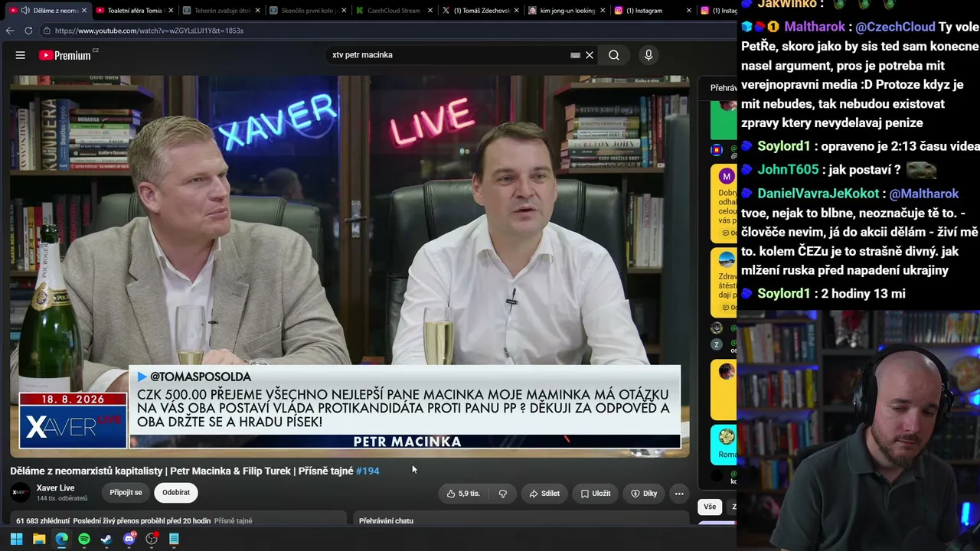The width and height of the screenshot is (980, 551).
Task: Close the 'CzechCloud Stream' tab
Action: (429, 11)
